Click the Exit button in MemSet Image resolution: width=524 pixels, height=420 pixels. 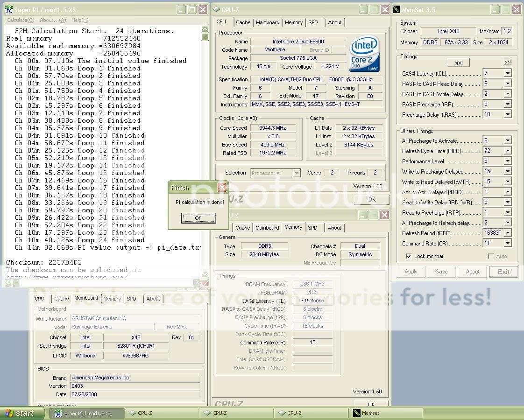503,272
